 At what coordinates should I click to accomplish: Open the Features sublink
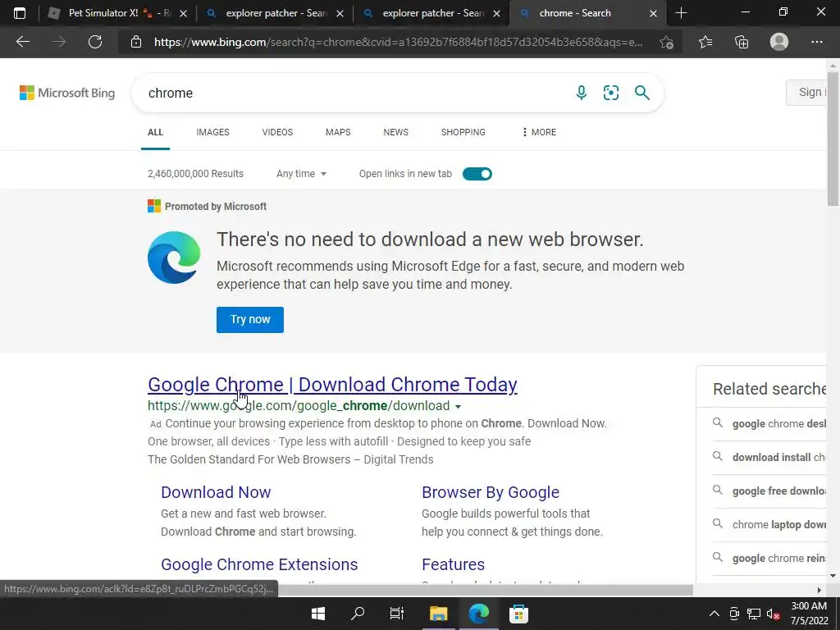pyautogui.click(x=453, y=564)
